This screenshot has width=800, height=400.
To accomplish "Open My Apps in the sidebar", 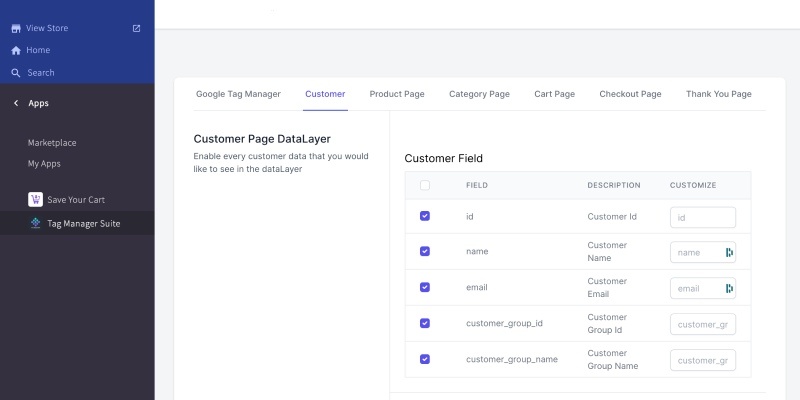I will (44, 164).
